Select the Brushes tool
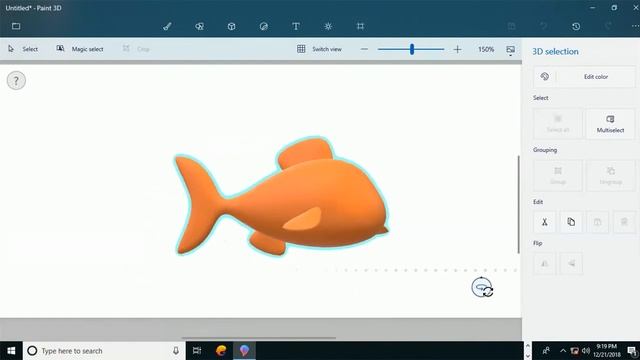 click(167, 27)
